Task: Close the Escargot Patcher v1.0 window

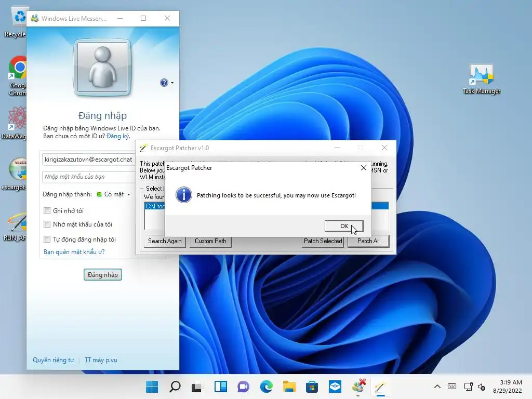Action: point(384,148)
